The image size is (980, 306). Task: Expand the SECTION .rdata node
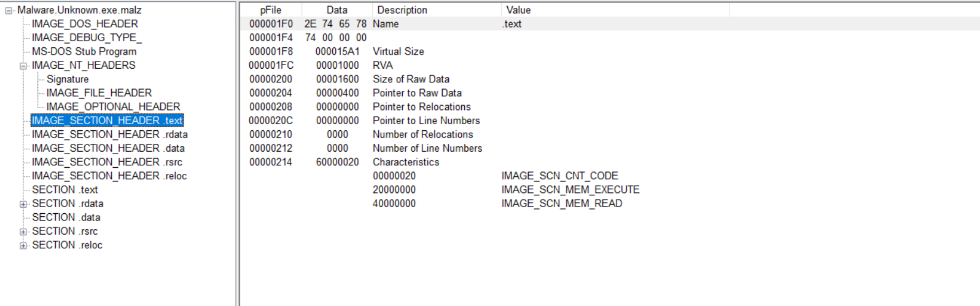[23, 204]
